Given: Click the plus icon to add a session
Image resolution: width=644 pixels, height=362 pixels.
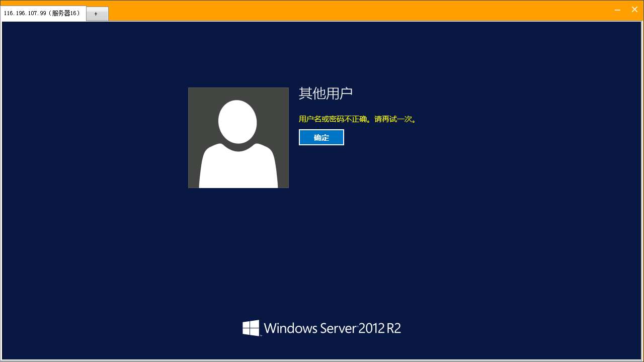Looking at the screenshot, I should [97, 14].
